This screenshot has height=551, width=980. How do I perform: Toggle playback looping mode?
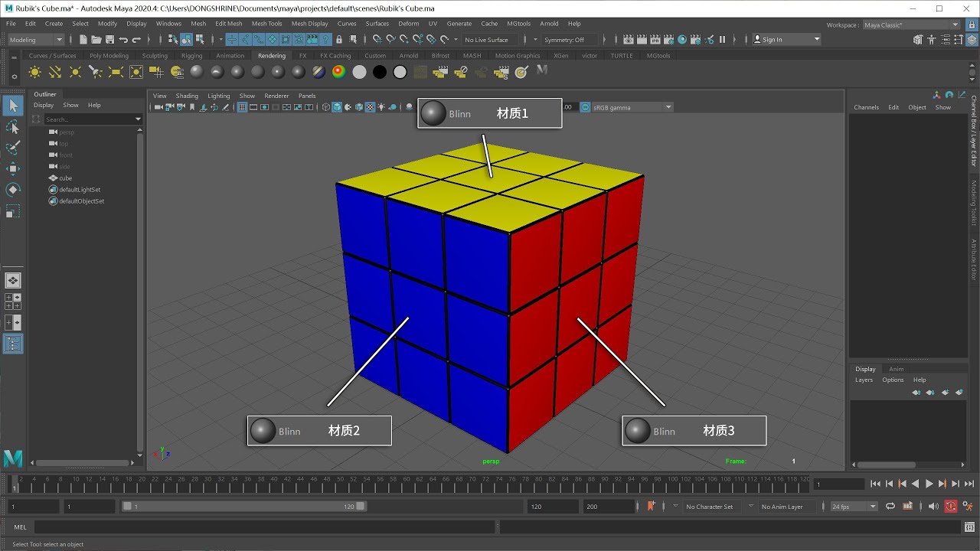point(890,506)
